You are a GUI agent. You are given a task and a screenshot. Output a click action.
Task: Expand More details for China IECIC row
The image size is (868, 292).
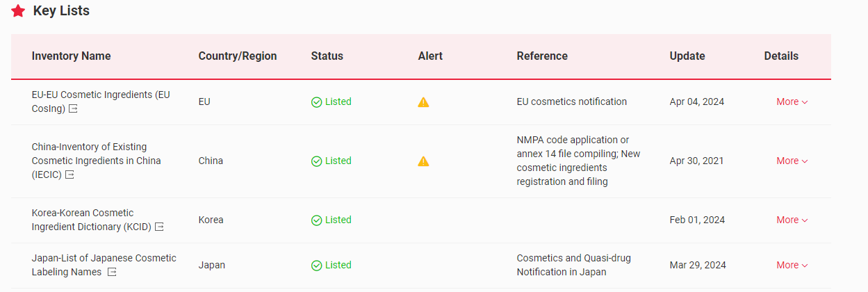tap(792, 161)
